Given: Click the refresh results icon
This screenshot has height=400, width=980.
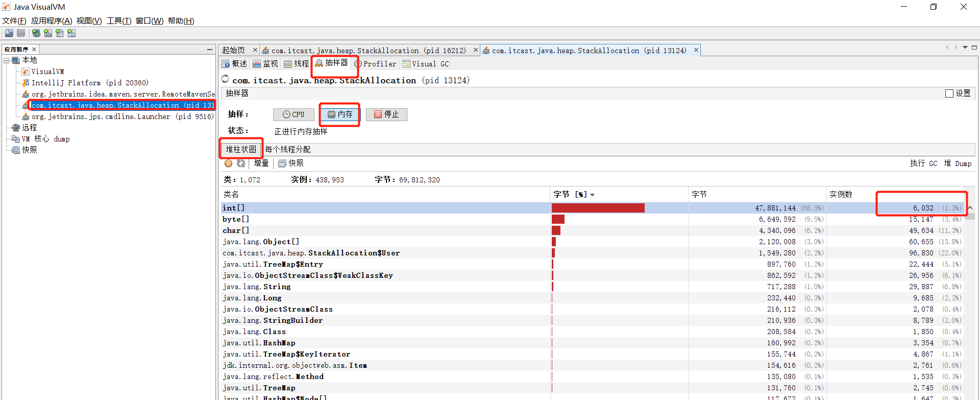Looking at the screenshot, I should 241,163.
